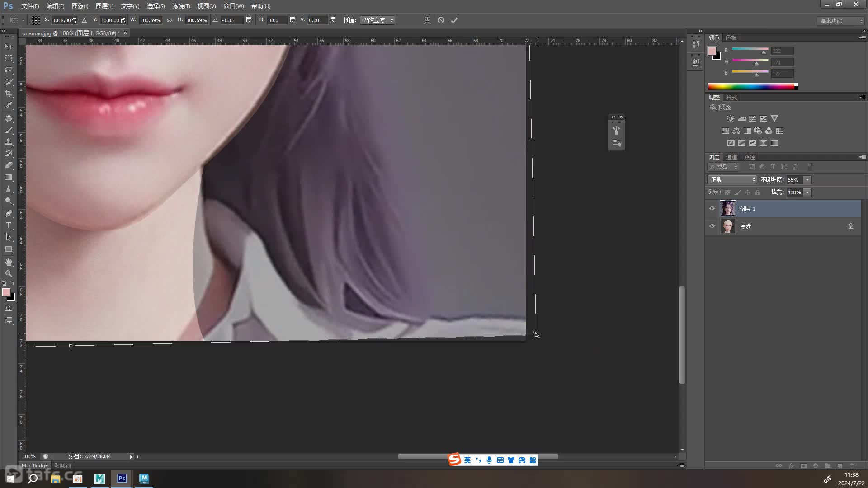Open the Layers panel flyout menu
The height and width of the screenshot is (488, 868).
point(862,157)
